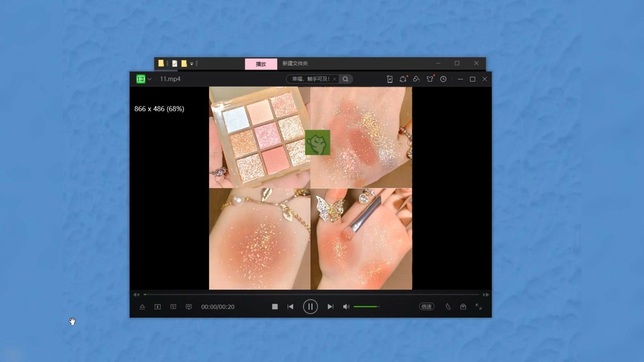The width and height of the screenshot is (644, 362).
Task: Select the 播放 tab in the folder window
Action: point(261,64)
